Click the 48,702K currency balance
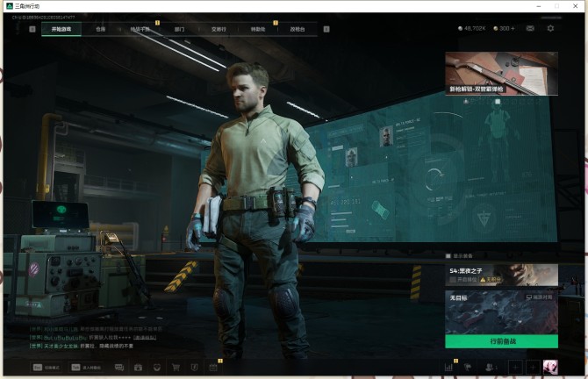 click(472, 28)
